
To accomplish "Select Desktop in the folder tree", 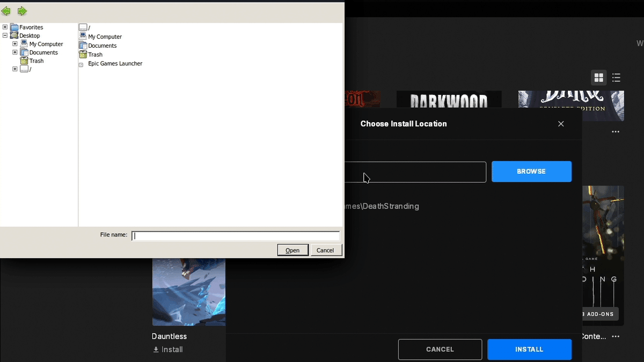I will pyautogui.click(x=30, y=36).
